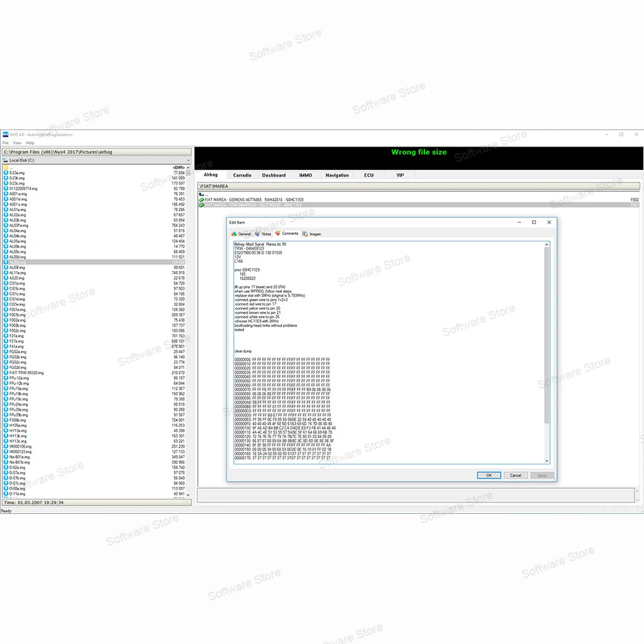Click the up-level icon in database list
The image size is (644, 644).
[x=201, y=194]
